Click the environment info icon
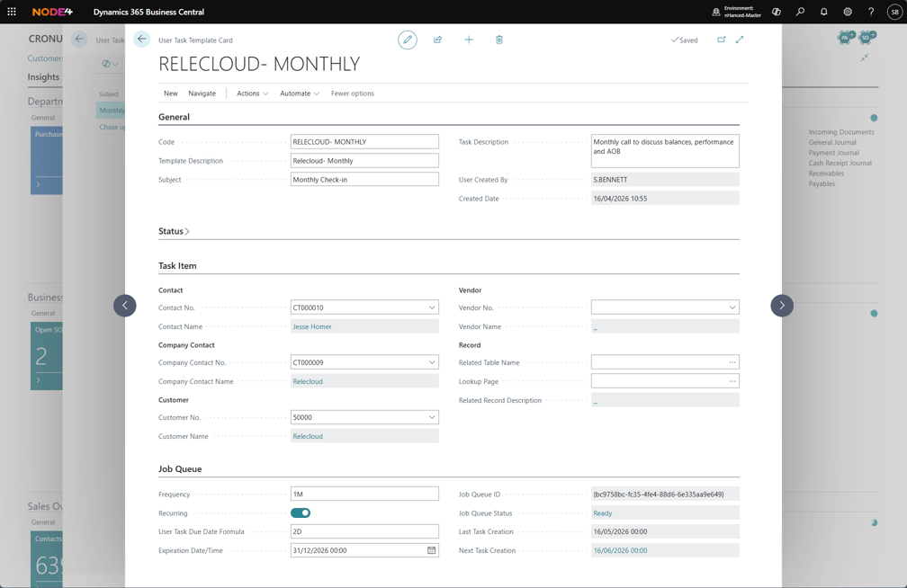 click(716, 12)
